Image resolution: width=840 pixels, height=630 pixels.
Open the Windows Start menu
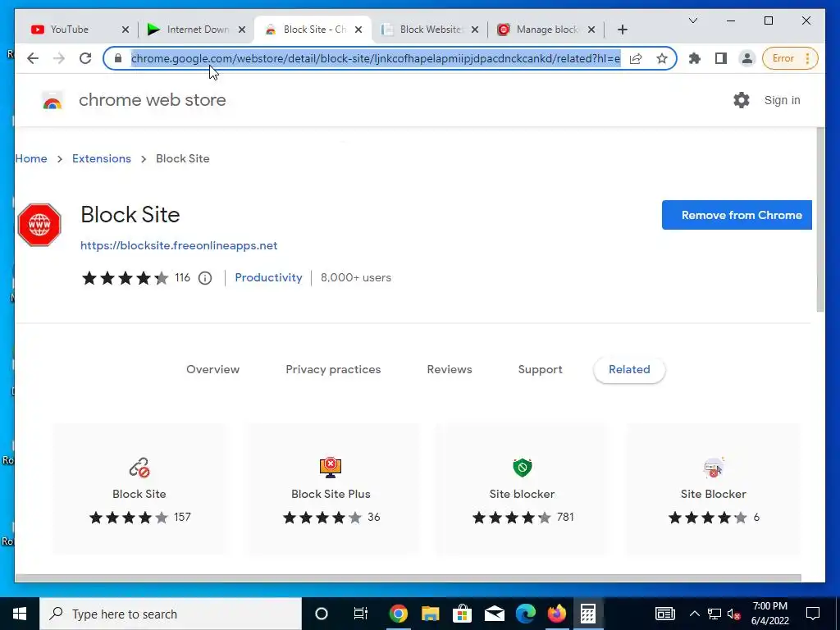[x=20, y=614]
